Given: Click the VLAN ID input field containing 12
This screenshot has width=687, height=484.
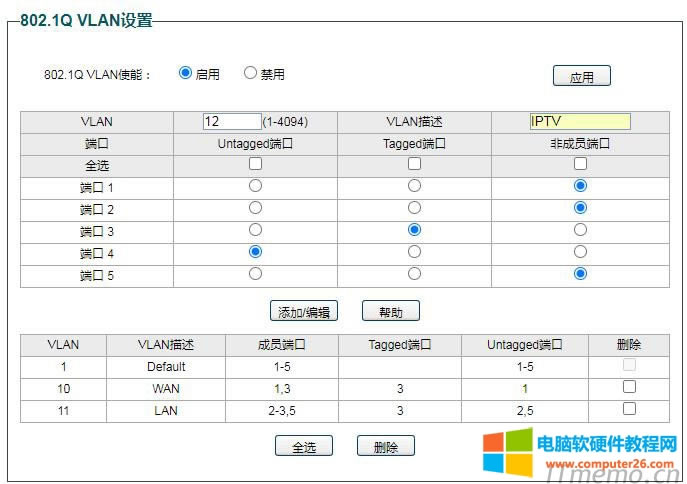Looking at the screenshot, I should (x=232, y=121).
